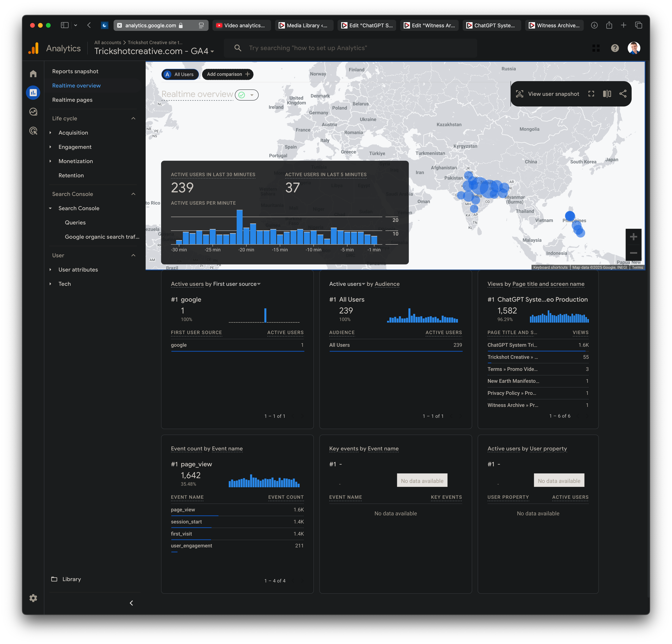Click the Analytics search field

tap(350, 48)
